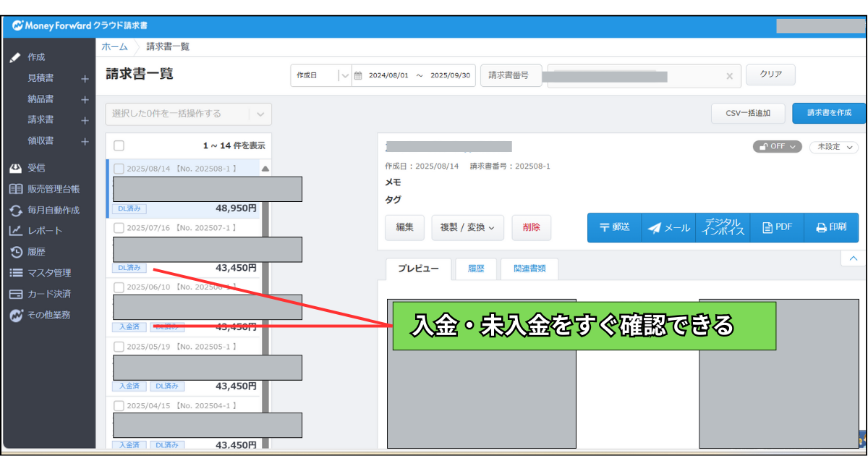This screenshot has width=868, height=456.
Task: Click the Money Forward logo icon
Action: click(x=17, y=26)
